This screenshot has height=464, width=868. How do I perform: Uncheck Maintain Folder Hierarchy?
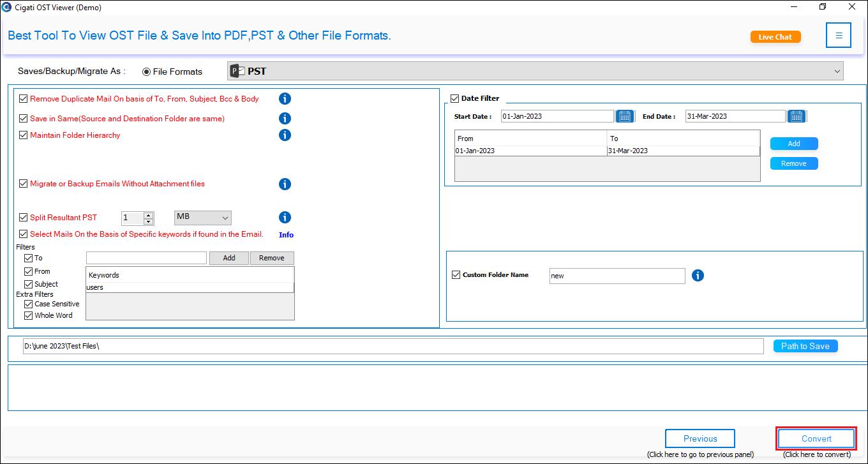coord(24,135)
